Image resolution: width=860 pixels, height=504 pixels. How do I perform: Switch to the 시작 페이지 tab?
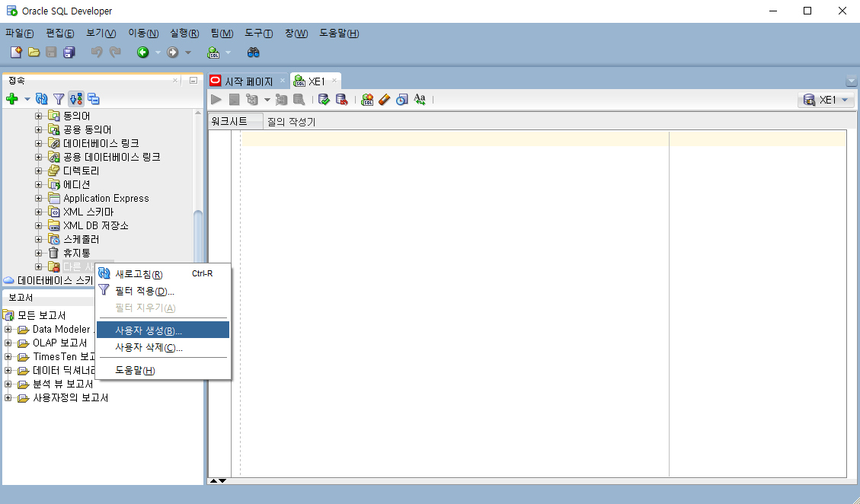[248, 81]
